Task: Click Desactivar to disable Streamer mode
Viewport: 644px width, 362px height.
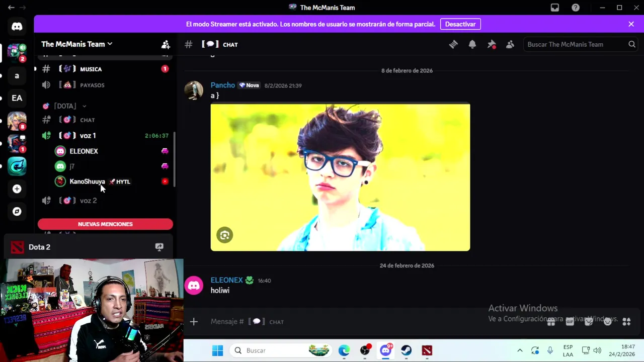Action: tap(460, 24)
